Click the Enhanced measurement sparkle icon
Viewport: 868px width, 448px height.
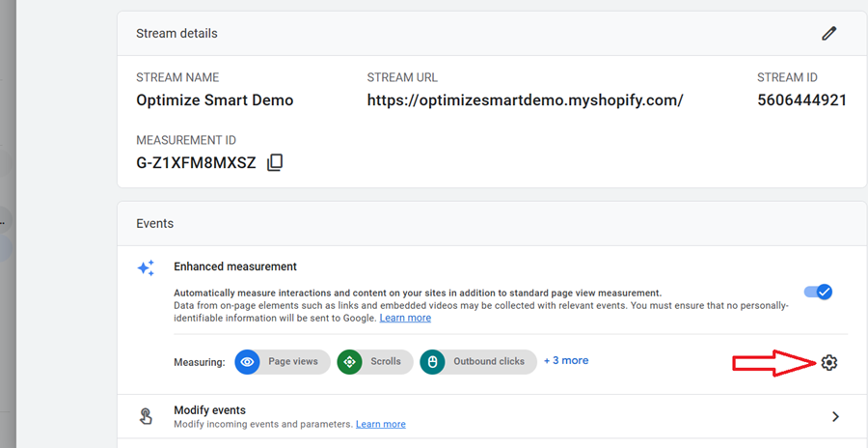(x=146, y=268)
